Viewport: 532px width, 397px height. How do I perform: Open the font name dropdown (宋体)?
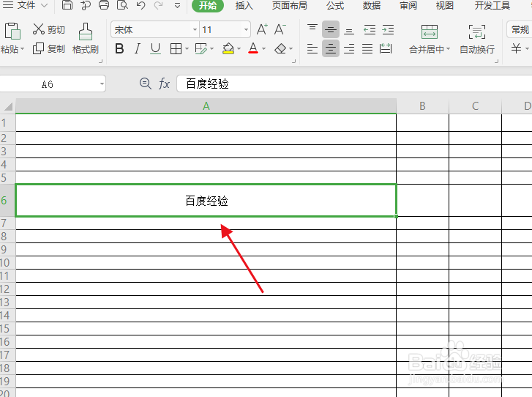[x=195, y=30]
